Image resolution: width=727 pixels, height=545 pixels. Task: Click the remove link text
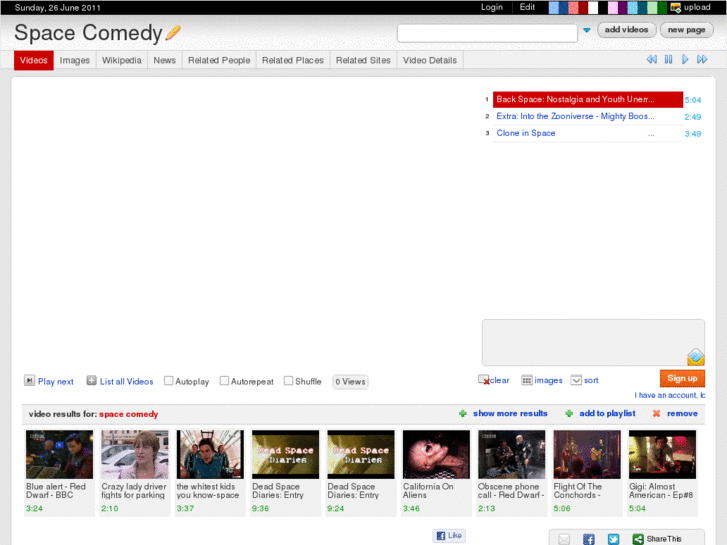pyautogui.click(x=682, y=413)
